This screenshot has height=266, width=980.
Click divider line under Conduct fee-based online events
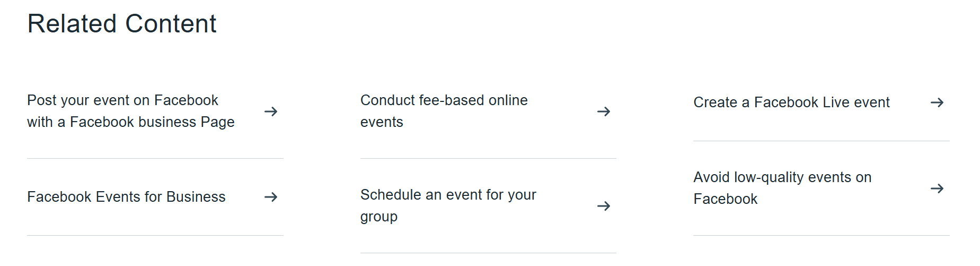click(488, 158)
